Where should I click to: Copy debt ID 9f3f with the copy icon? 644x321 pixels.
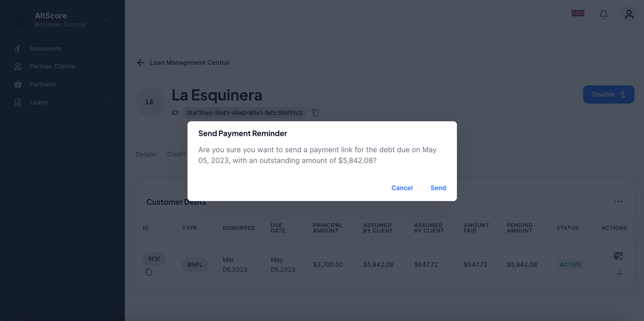coord(148,272)
